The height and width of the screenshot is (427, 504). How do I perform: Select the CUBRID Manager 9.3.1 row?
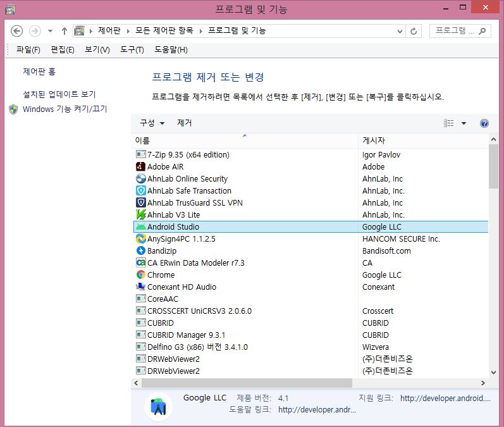click(x=310, y=335)
